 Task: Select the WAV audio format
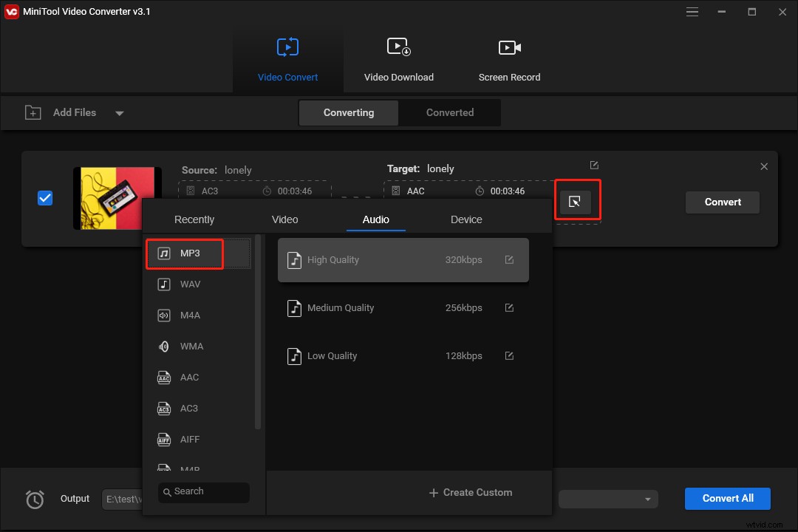pos(189,284)
